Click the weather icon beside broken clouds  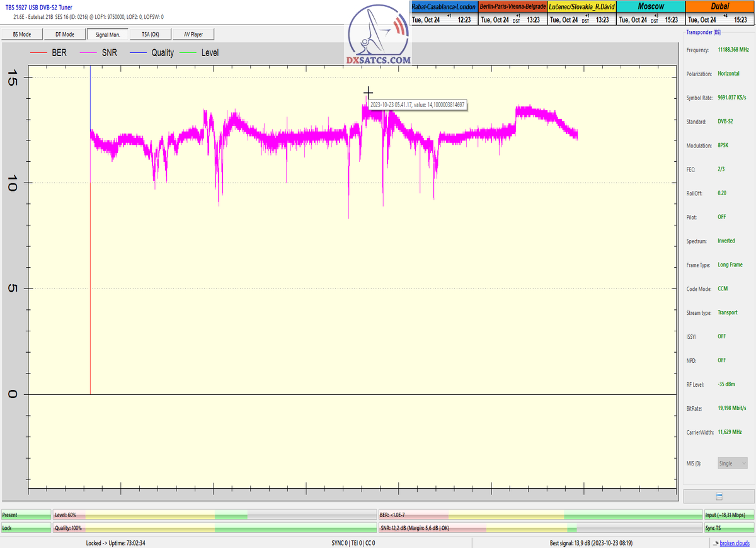[x=715, y=543]
